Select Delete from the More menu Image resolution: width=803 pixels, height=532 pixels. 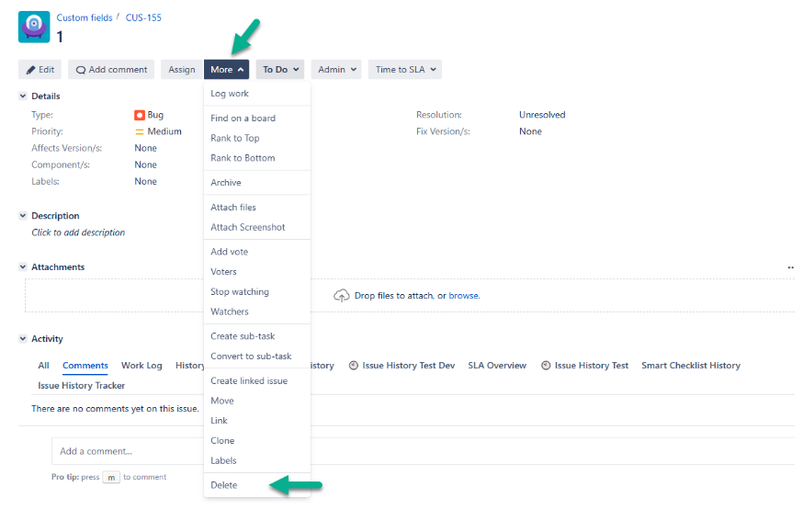(225, 484)
